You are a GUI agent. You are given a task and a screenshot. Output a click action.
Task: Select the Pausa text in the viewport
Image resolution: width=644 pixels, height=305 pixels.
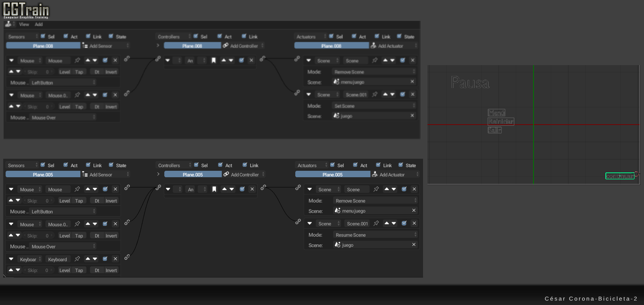pos(470,83)
